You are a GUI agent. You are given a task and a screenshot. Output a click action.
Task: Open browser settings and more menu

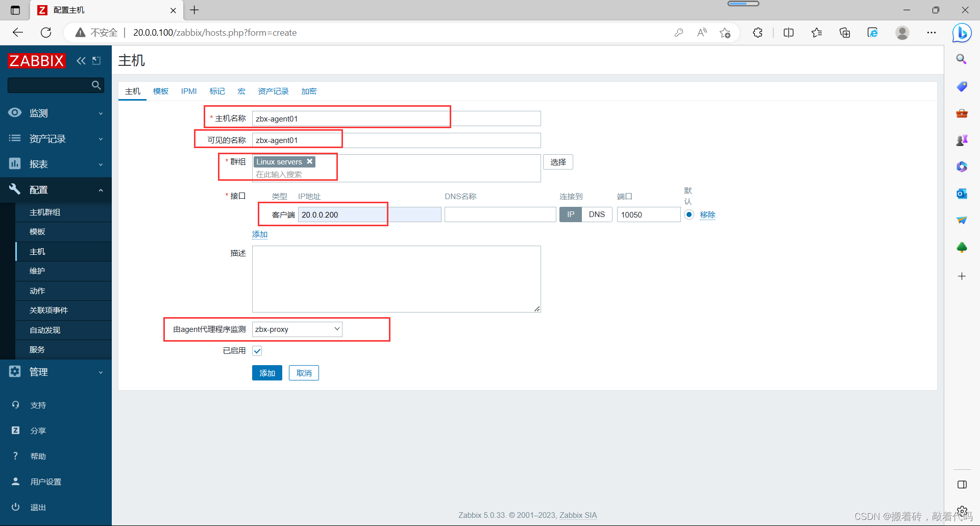932,33
